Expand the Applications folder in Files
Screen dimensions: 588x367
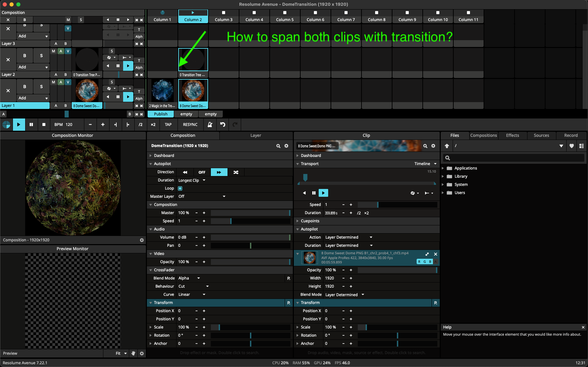tap(443, 168)
